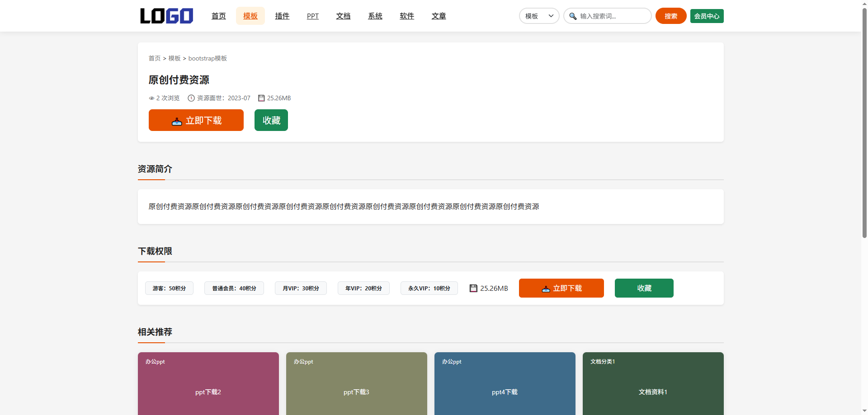Click 首页 breadcrumb link
Screen dimensions: 868x415
pyautogui.click(x=155, y=58)
